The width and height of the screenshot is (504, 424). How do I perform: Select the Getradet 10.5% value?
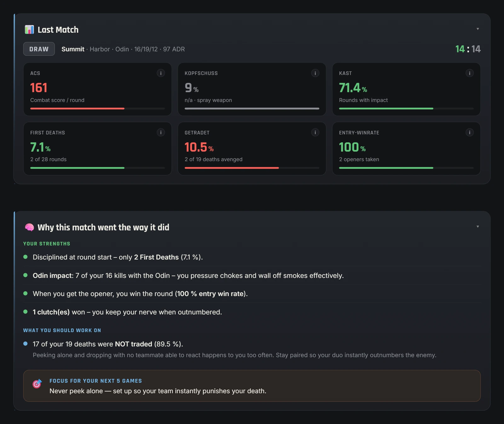[199, 147]
